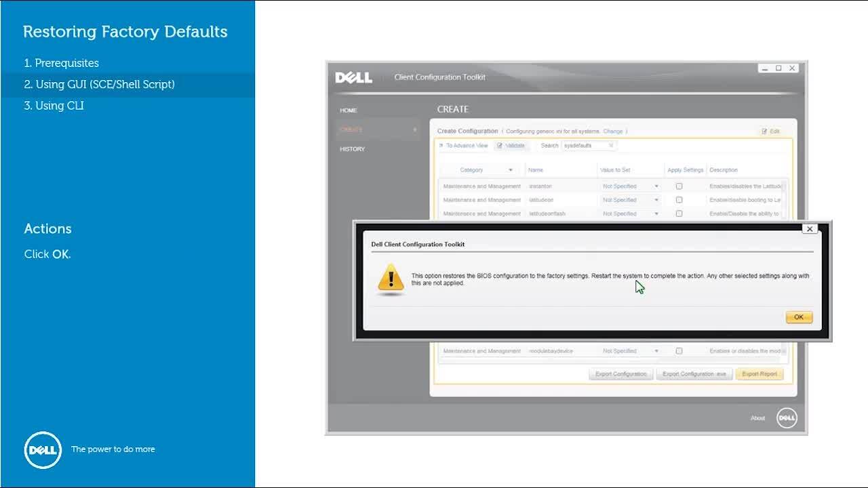Click the yellow warning triangle icon
Screen dimensions: 868x488
point(391,279)
